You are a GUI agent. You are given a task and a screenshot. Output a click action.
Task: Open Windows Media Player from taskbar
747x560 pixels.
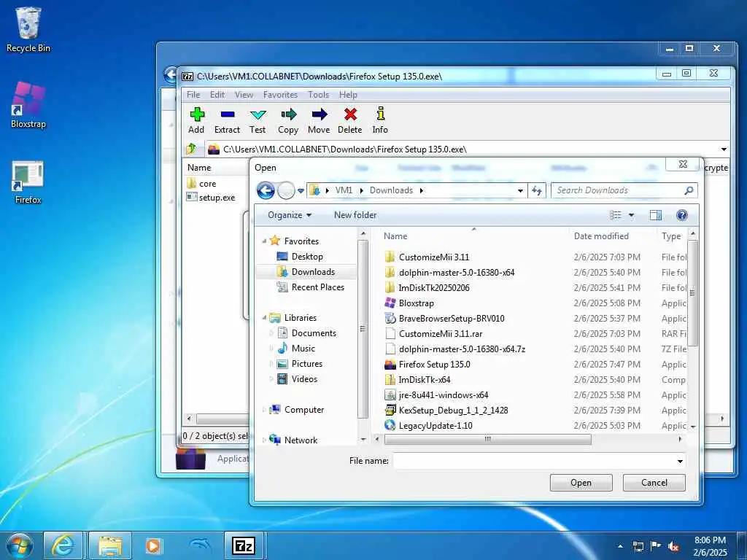point(153,545)
